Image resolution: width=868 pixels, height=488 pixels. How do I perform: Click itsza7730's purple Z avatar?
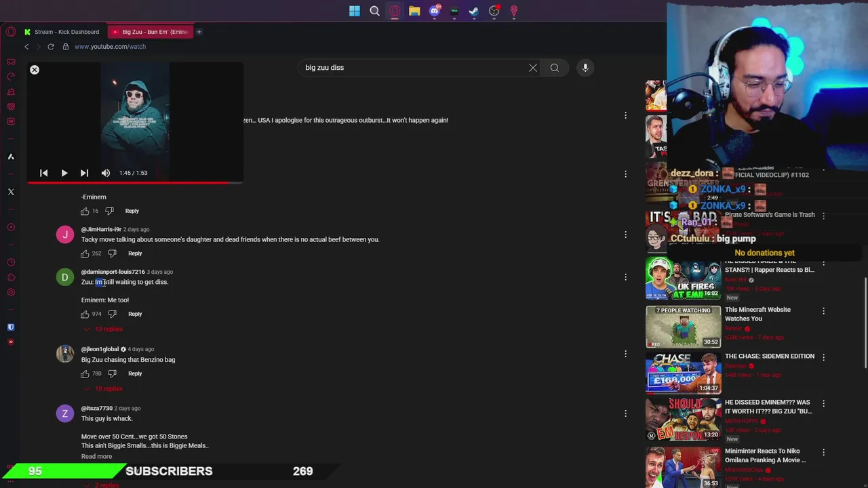tap(65, 413)
